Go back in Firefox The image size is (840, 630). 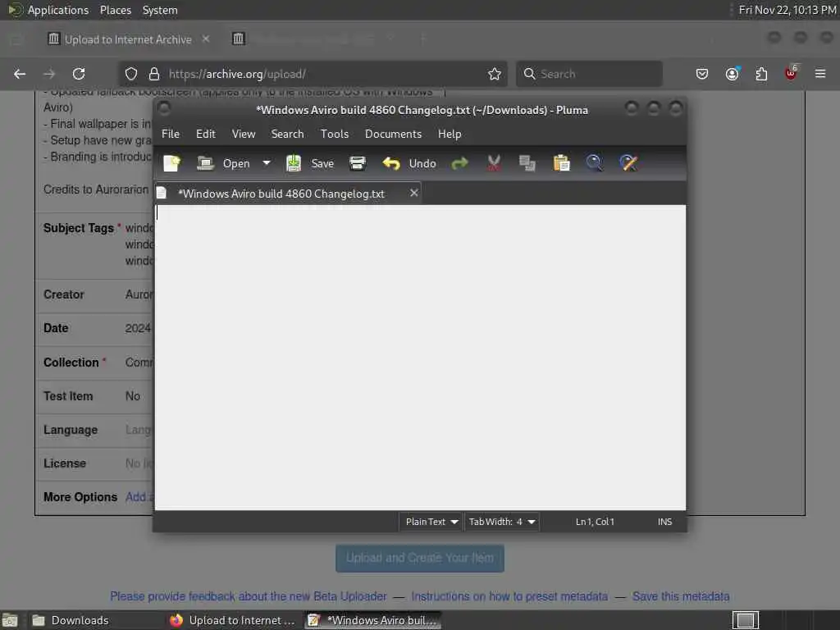click(20, 74)
